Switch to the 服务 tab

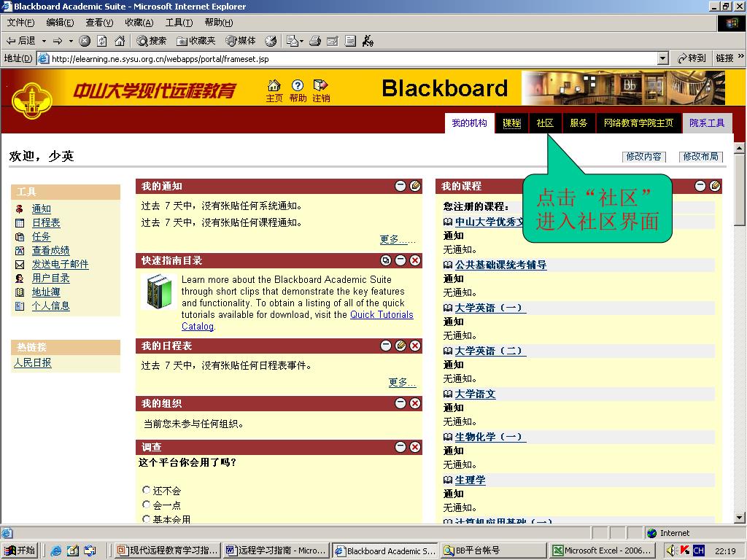[578, 123]
